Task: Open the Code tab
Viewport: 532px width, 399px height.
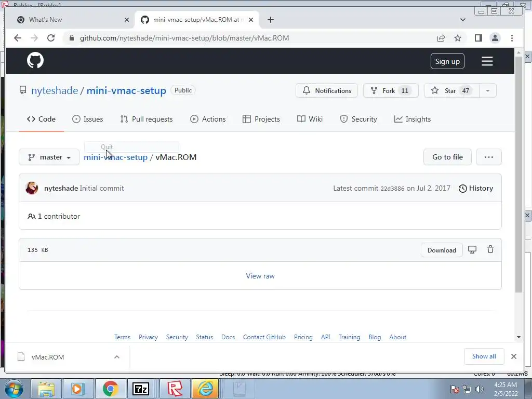Action: pos(41,119)
